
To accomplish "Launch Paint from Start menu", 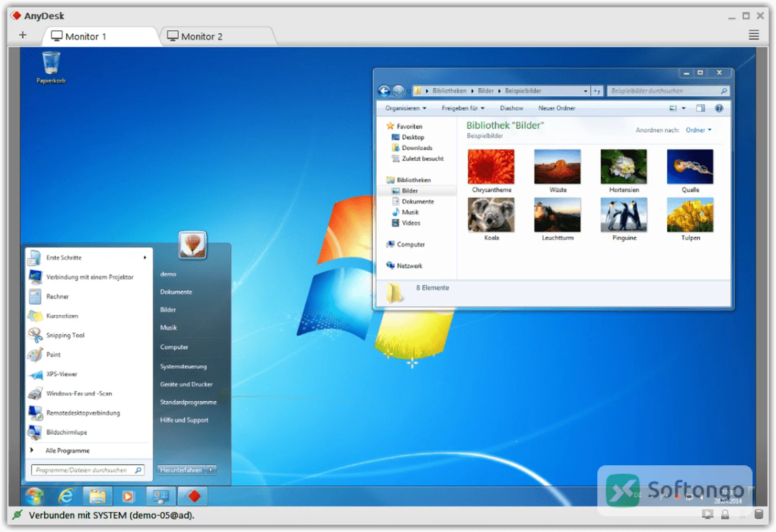I will (53, 355).
